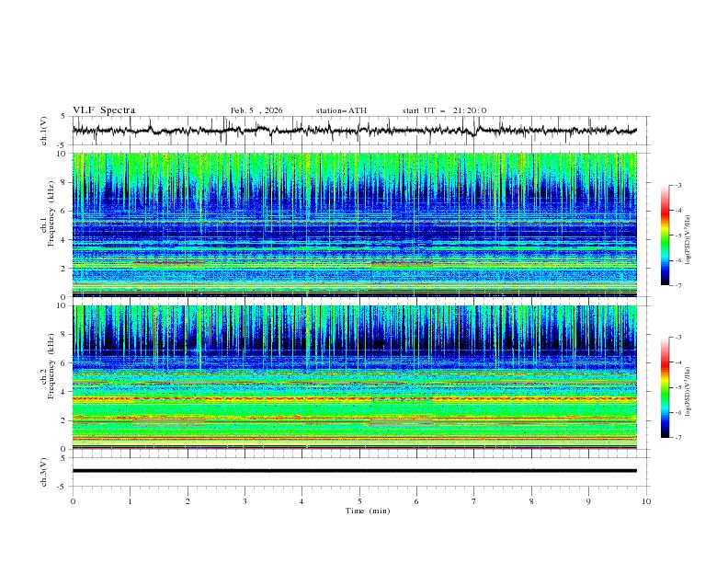Click the "-3" label on the ch.1 colorbar
This screenshot has width=728, height=563.
coord(678,186)
